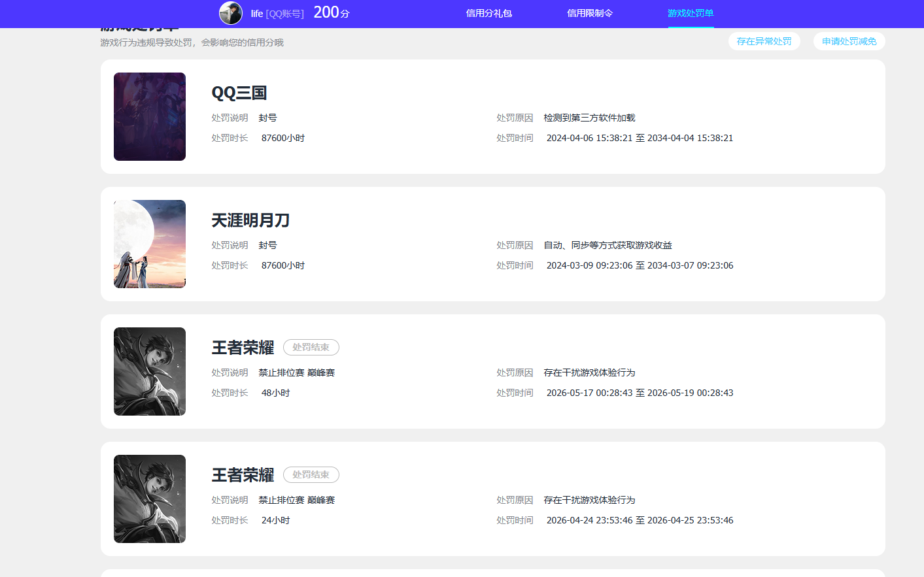
Task: Click the reason 检测到第三方软件加载
Action: tap(590, 118)
